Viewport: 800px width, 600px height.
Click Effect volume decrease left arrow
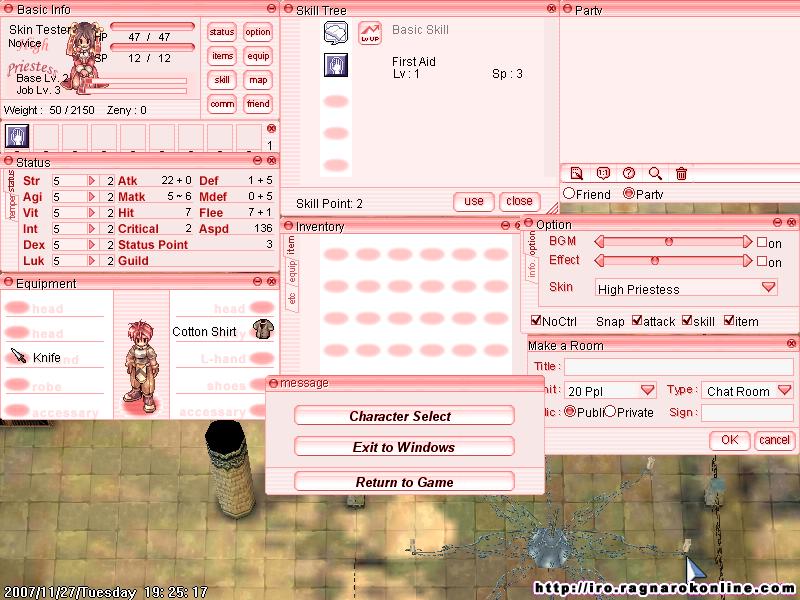point(599,261)
